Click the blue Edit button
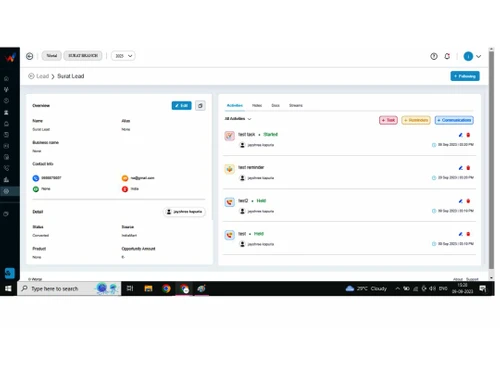The height and width of the screenshot is (375, 500). [182, 106]
